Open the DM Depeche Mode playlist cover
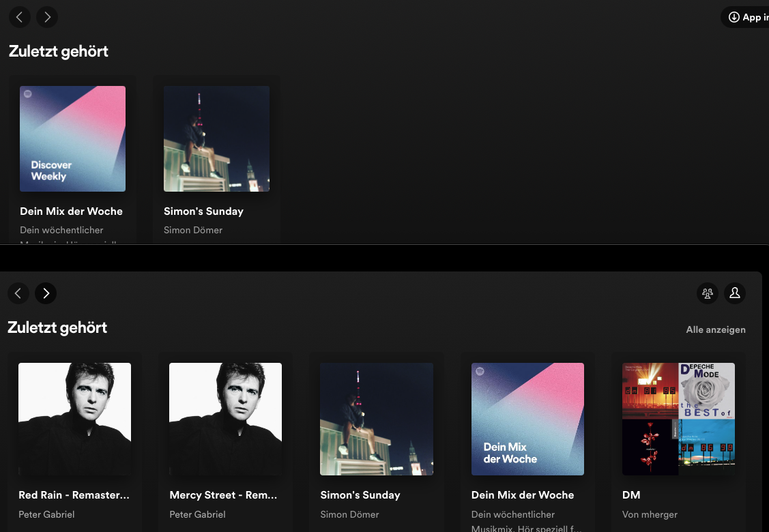The height and width of the screenshot is (532, 769). point(678,419)
